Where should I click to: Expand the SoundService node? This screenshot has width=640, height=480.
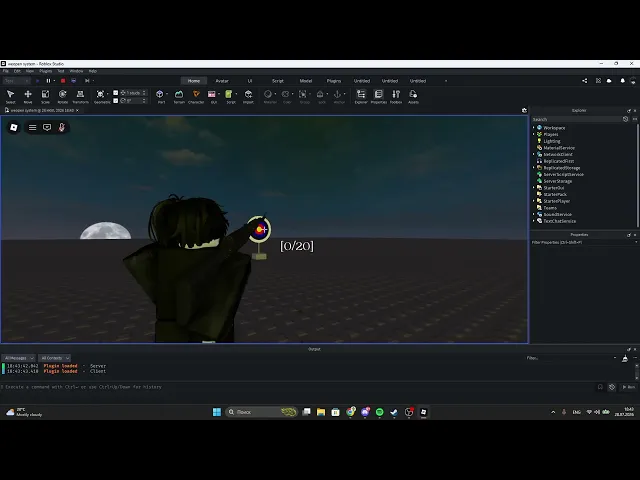[533, 214]
